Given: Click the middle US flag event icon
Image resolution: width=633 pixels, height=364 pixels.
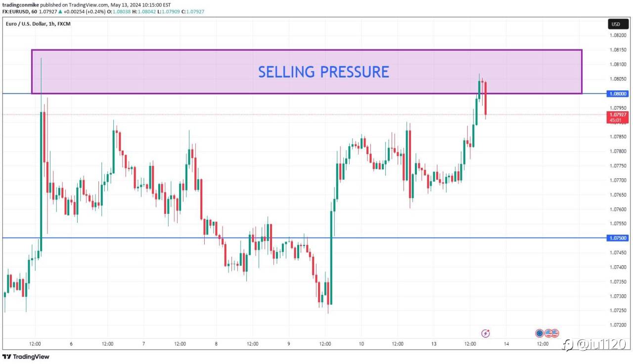Looking at the screenshot, I should pos(548,333).
